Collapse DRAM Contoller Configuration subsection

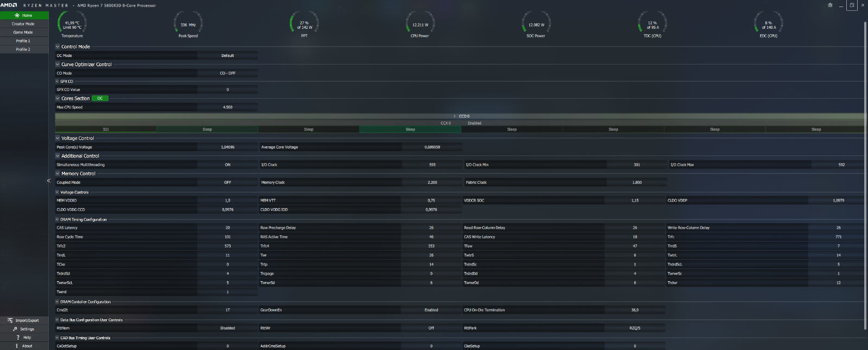57,302
